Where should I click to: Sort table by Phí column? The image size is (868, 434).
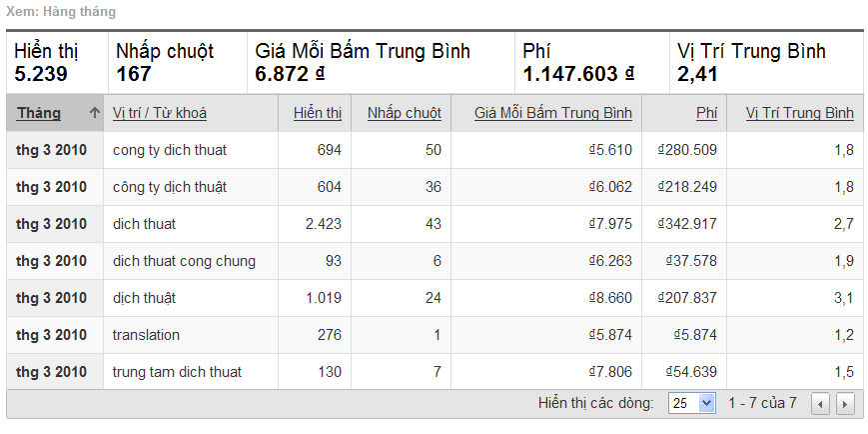[706, 113]
